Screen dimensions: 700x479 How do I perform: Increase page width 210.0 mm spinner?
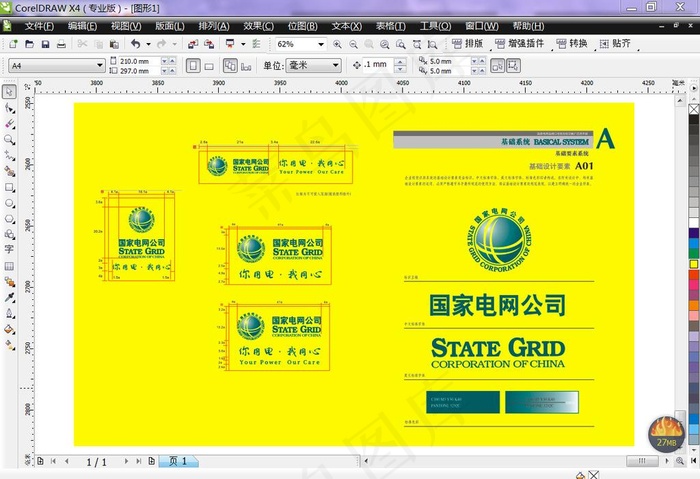pos(172,61)
